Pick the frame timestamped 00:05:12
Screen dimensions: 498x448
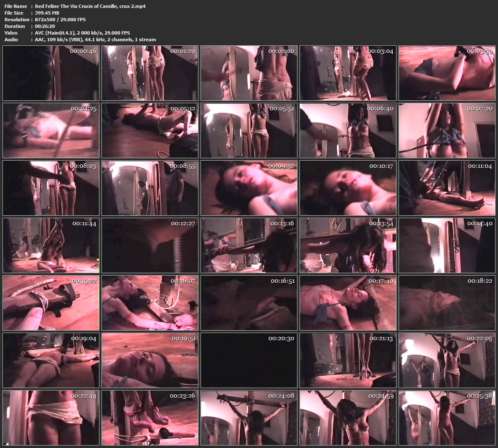(x=150, y=131)
